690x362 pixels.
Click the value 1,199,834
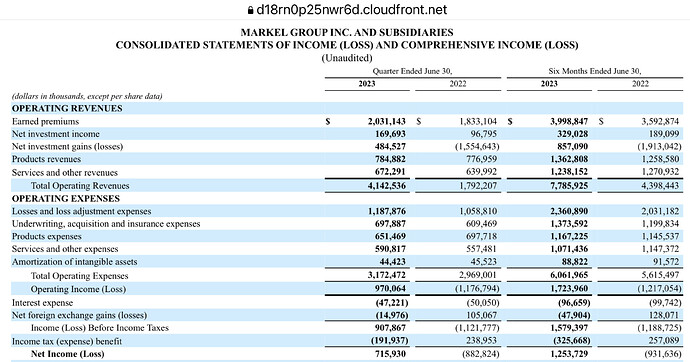point(660,224)
